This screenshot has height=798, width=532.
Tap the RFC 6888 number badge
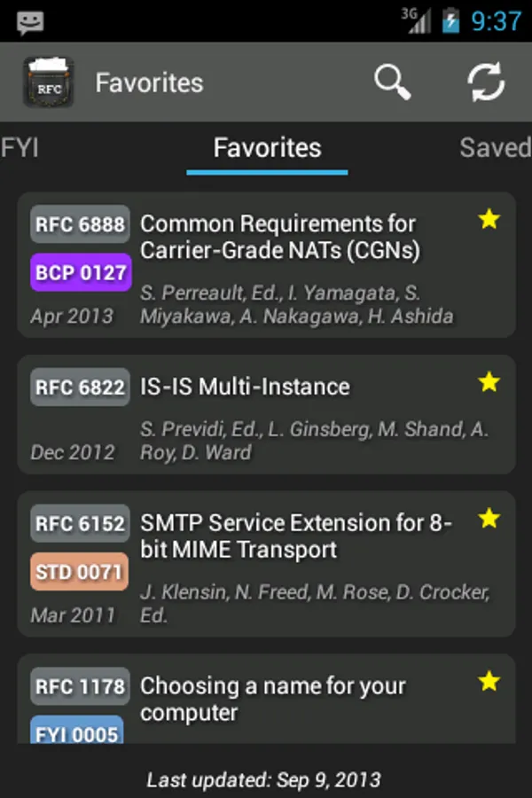[x=80, y=224]
